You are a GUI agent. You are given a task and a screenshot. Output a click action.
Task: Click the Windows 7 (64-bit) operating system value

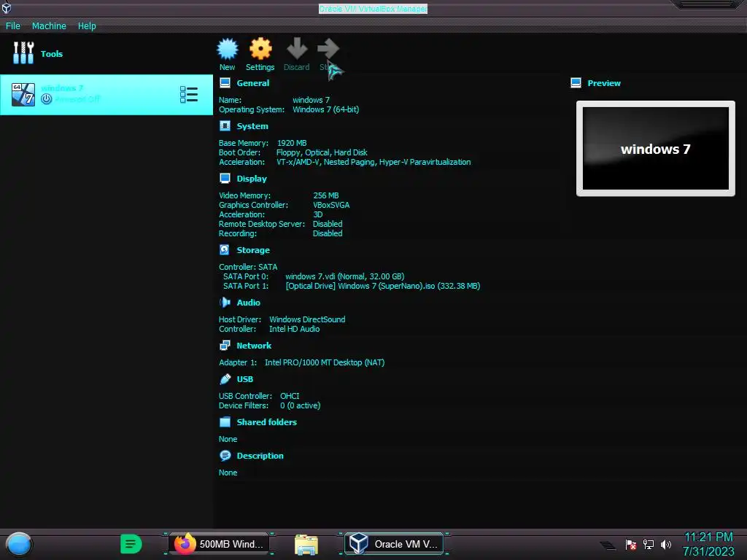click(x=326, y=109)
